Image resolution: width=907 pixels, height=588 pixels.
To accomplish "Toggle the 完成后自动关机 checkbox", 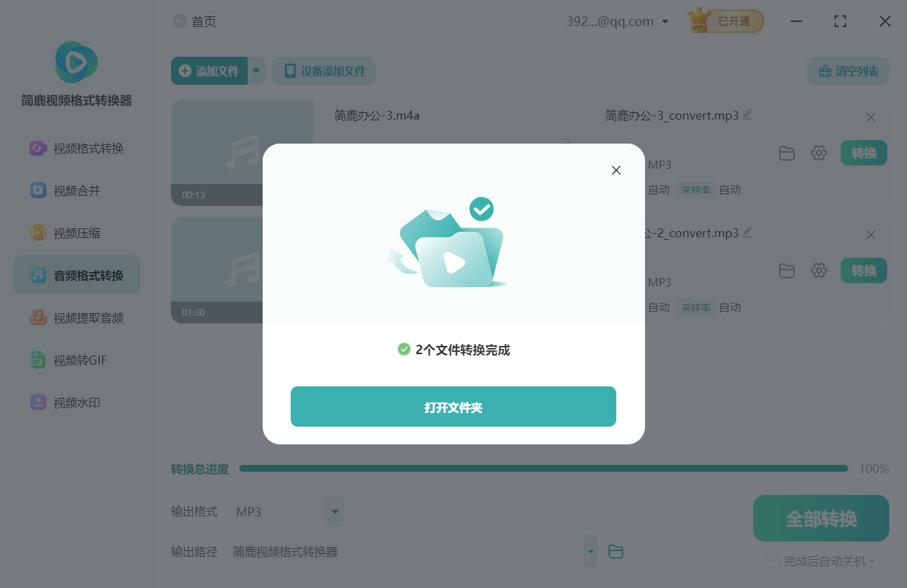I will tap(774, 561).
